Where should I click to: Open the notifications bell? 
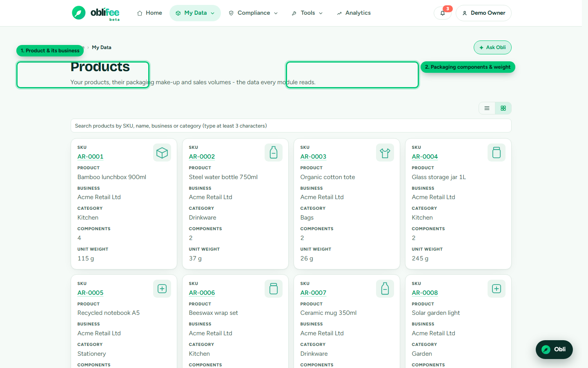443,13
